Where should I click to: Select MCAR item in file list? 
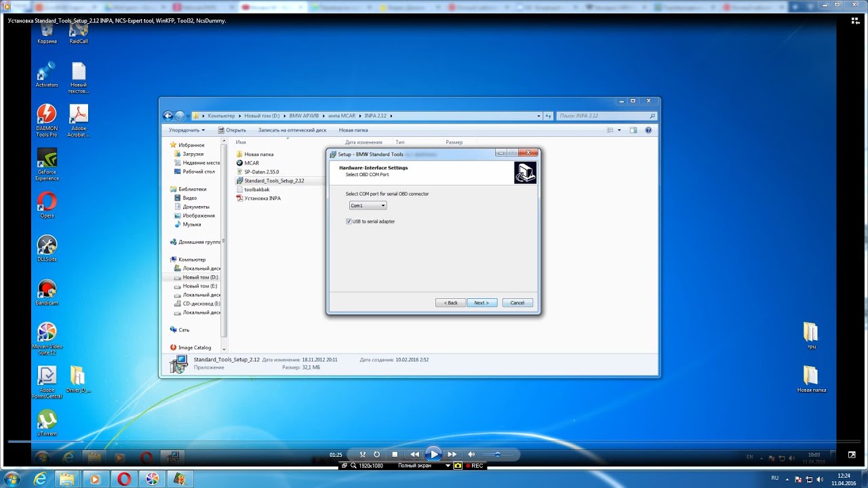[248, 163]
